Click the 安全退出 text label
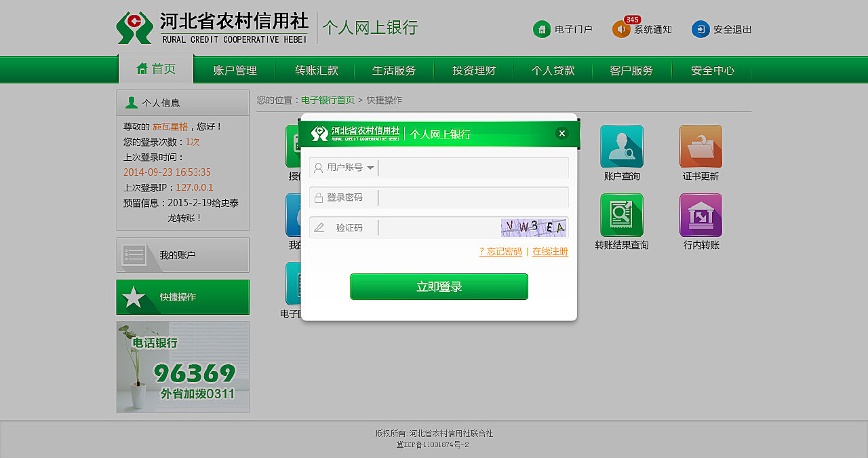Viewport: 868px width, 458px height. tap(732, 29)
